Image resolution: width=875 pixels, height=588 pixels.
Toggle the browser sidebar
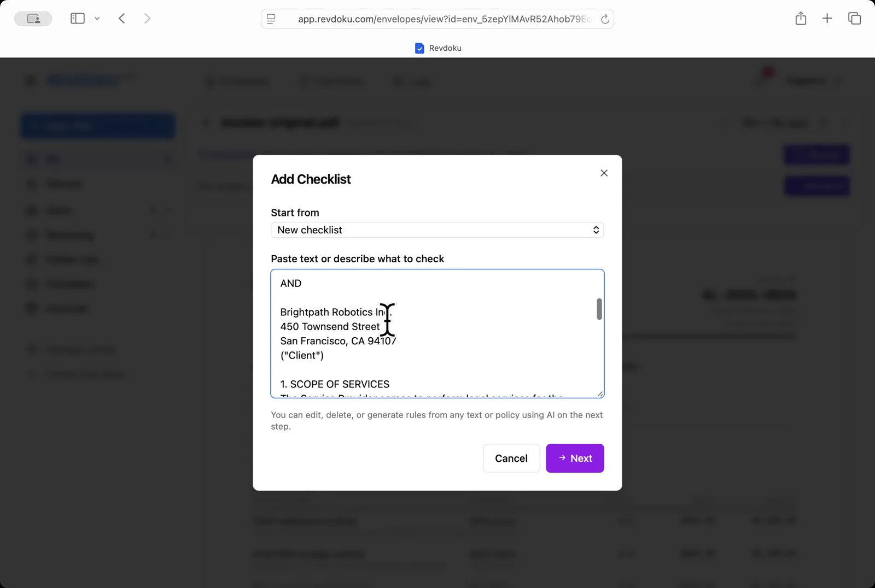(x=77, y=18)
